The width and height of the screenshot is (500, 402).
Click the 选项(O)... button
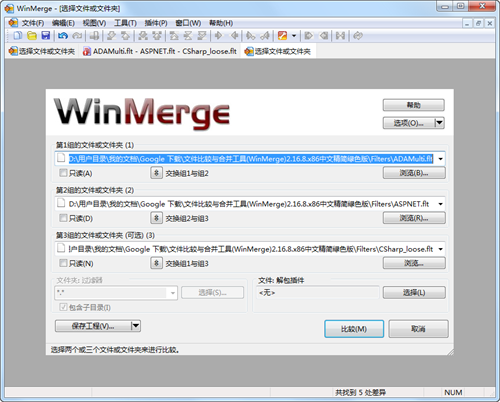[409, 123]
